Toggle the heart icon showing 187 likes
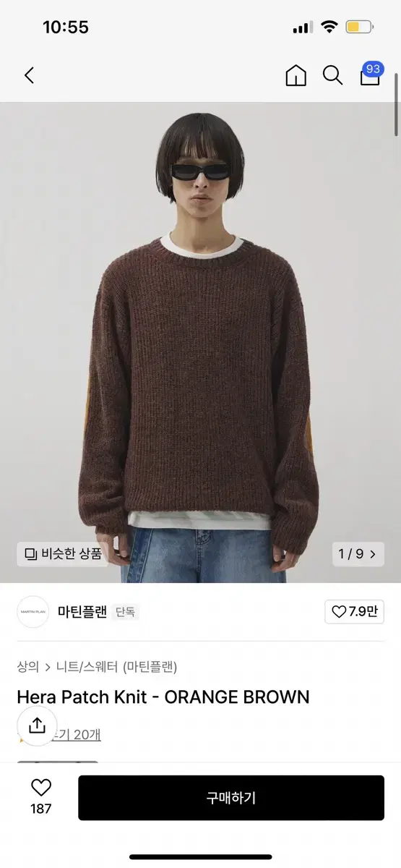The image size is (401, 868). [x=41, y=797]
